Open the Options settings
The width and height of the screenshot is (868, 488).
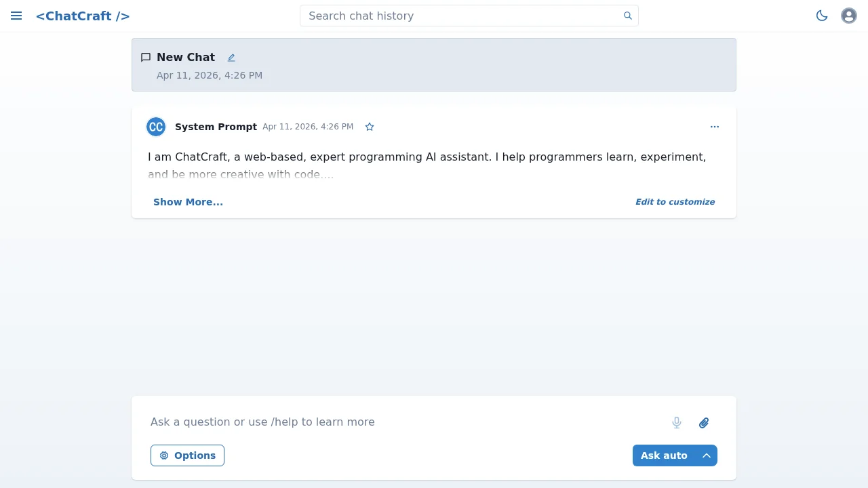187,455
